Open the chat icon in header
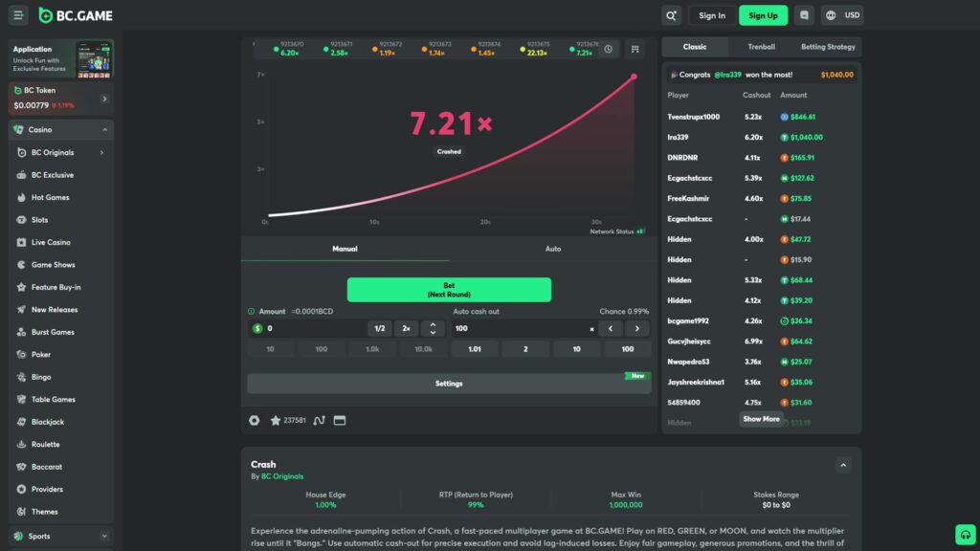 pos(804,15)
